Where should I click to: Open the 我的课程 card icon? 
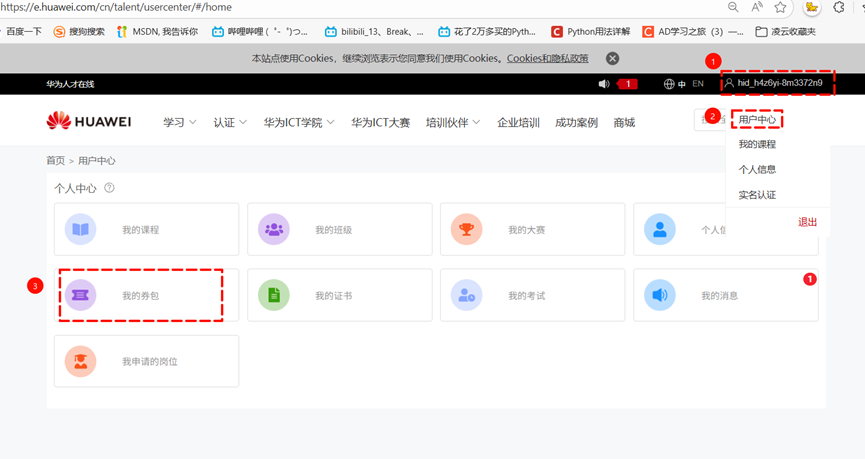pos(81,229)
